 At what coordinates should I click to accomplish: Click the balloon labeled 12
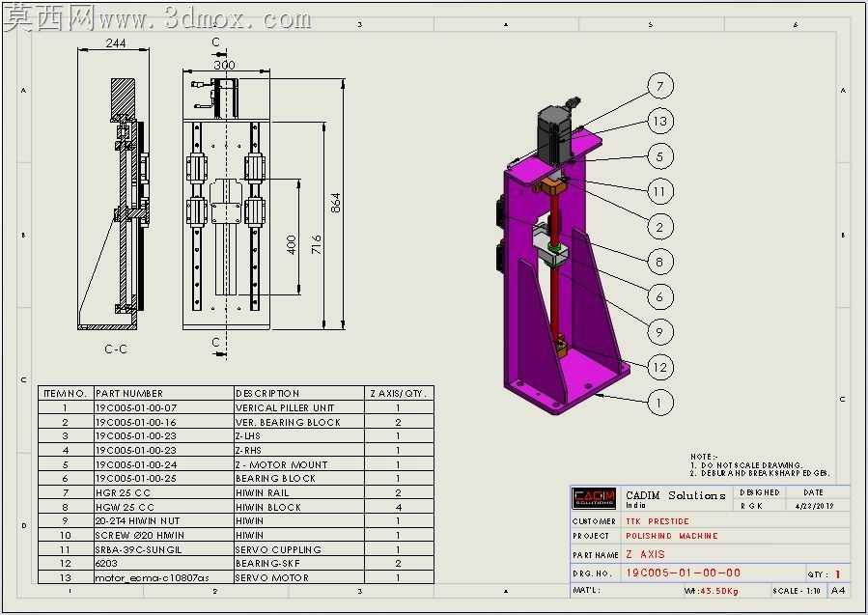pos(659,367)
